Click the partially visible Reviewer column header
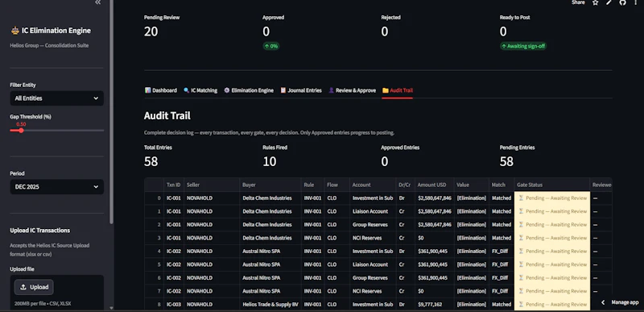 point(601,185)
